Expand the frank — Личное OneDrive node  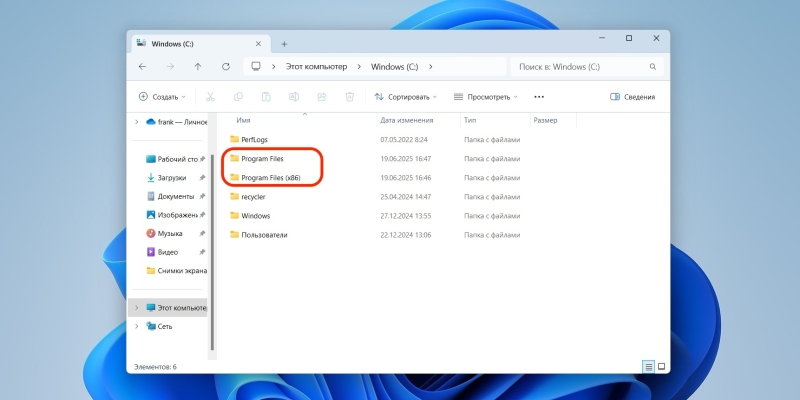136,122
